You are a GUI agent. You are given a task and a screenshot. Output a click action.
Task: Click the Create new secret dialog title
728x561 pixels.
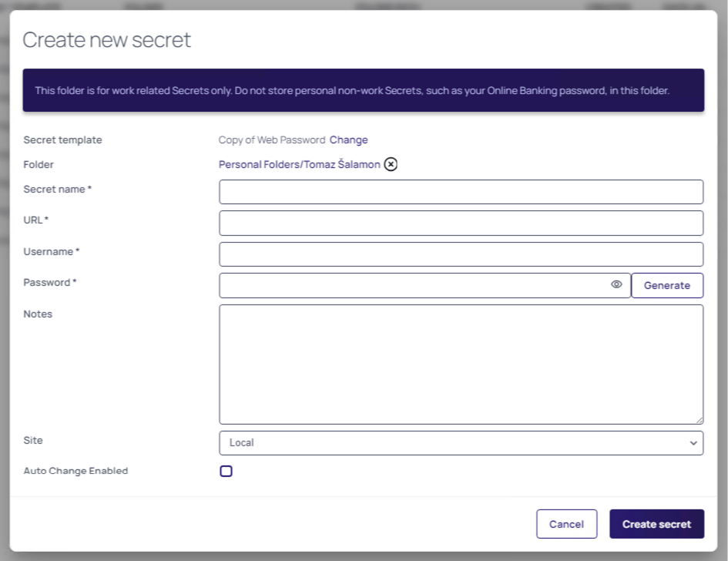[106, 39]
